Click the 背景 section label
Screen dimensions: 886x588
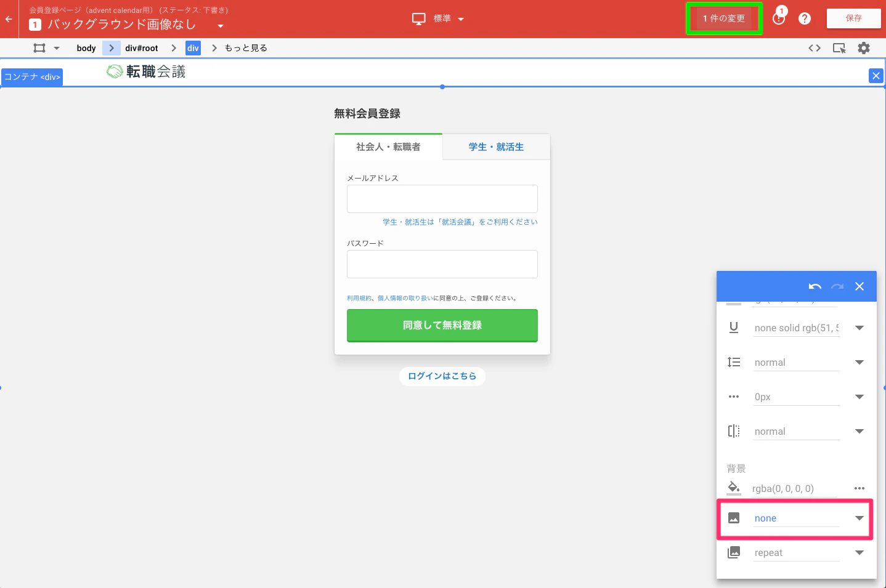pyautogui.click(x=736, y=469)
